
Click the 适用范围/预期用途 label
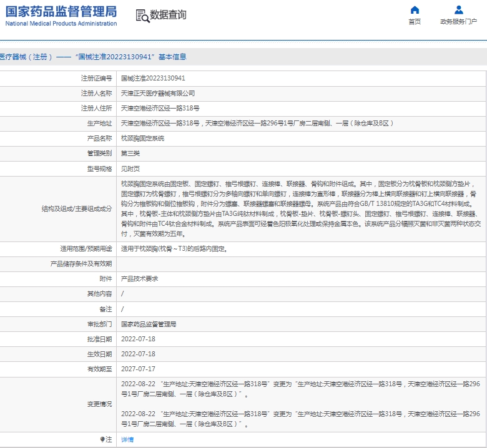coord(86,249)
